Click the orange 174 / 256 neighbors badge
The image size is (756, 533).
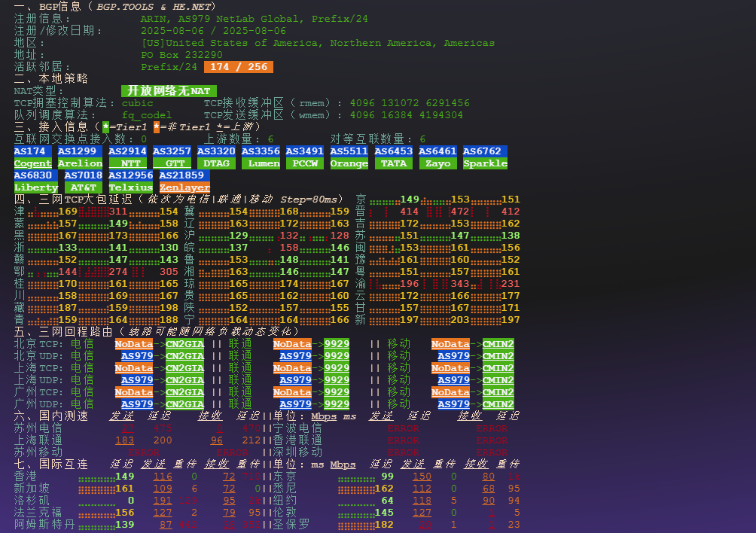239,67
